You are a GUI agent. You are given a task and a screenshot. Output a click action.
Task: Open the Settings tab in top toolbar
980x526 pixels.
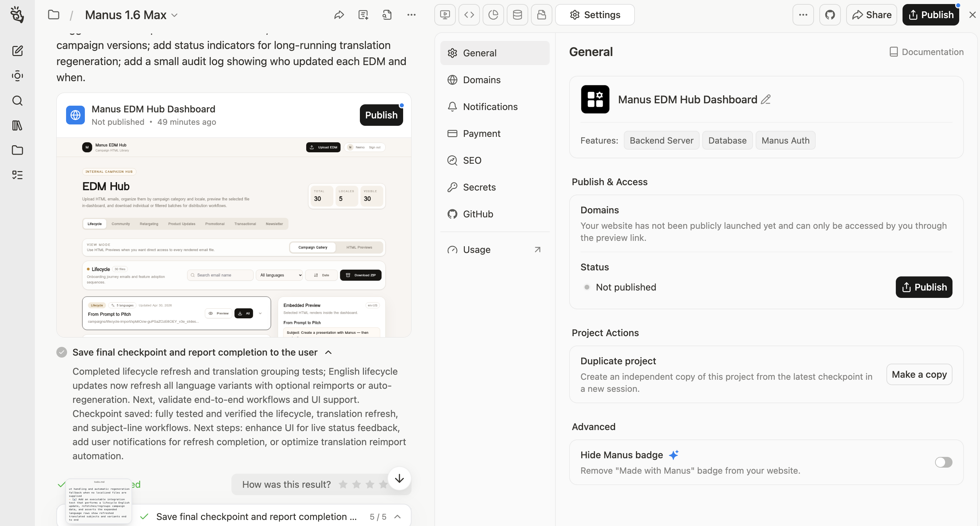pos(595,15)
